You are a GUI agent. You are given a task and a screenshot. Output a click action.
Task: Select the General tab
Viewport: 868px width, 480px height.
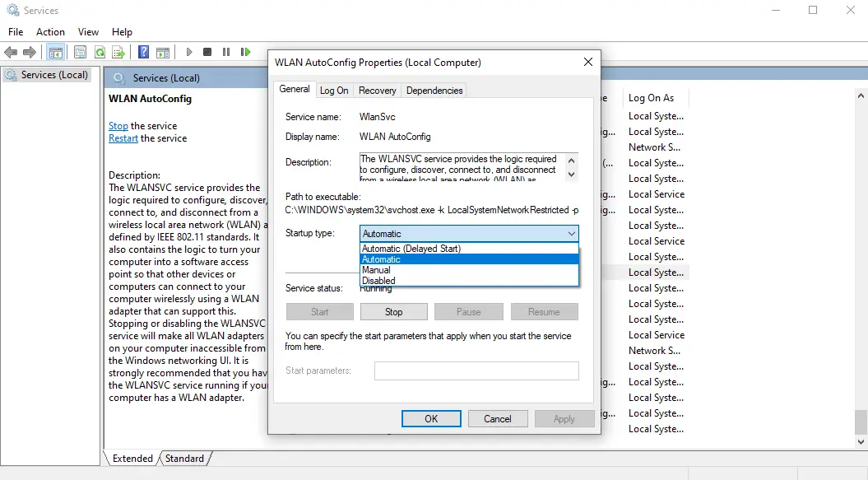click(294, 89)
